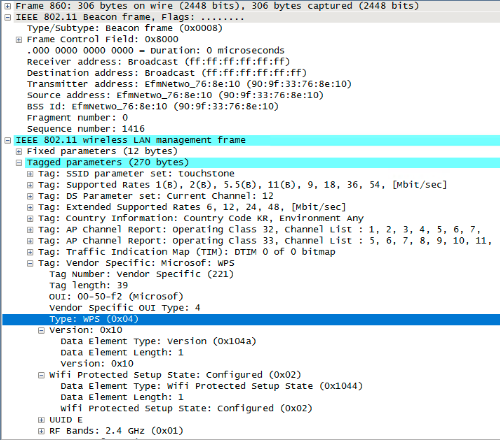Select the Type: WPS (0x04) row

251,319
